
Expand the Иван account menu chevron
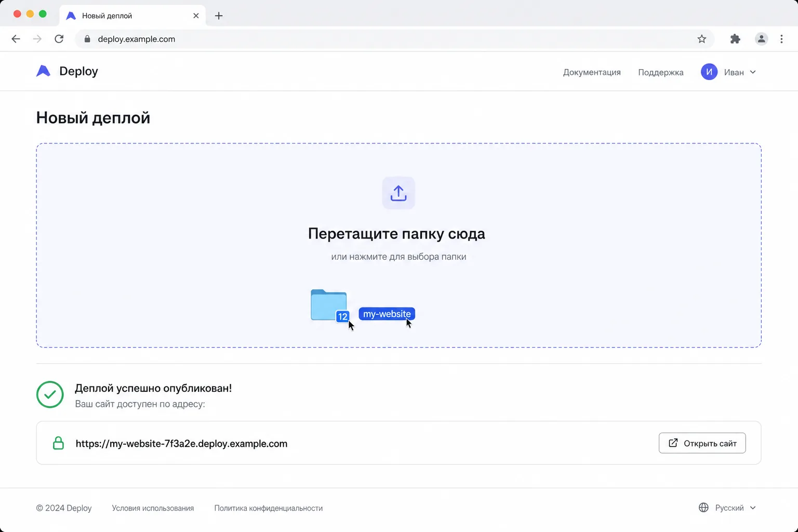pyautogui.click(x=753, y=72)
